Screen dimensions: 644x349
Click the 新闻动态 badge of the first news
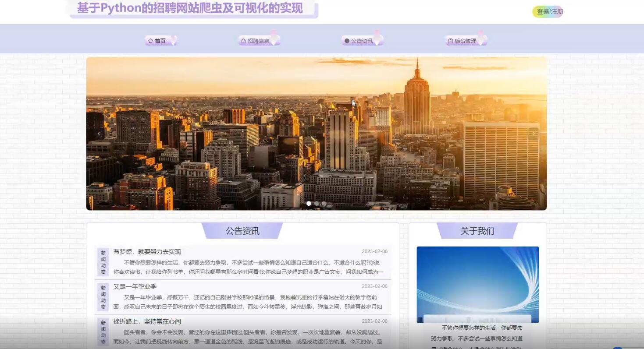[103, 262]
